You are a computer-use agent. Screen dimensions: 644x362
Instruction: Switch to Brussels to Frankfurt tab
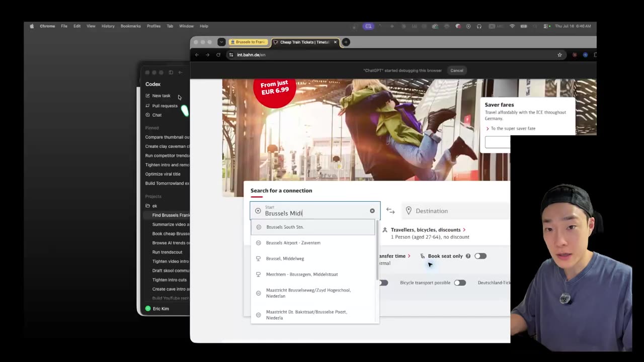(248, 42)
